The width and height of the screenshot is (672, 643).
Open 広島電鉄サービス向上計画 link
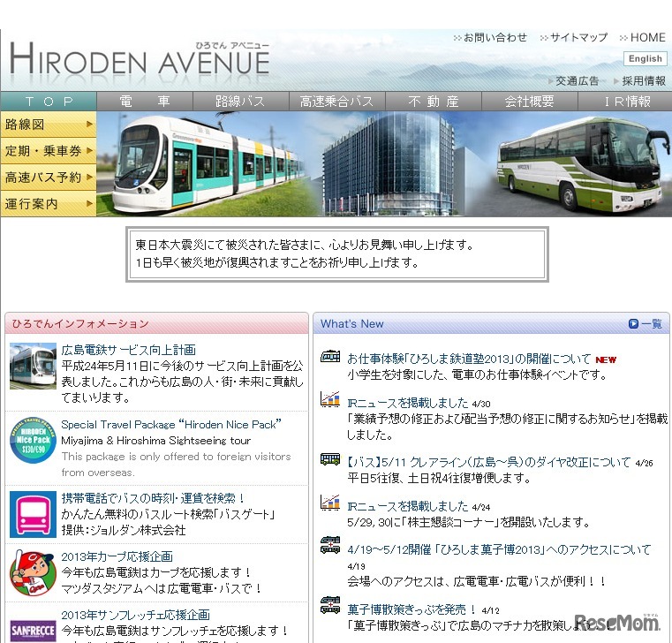(129, 351)
